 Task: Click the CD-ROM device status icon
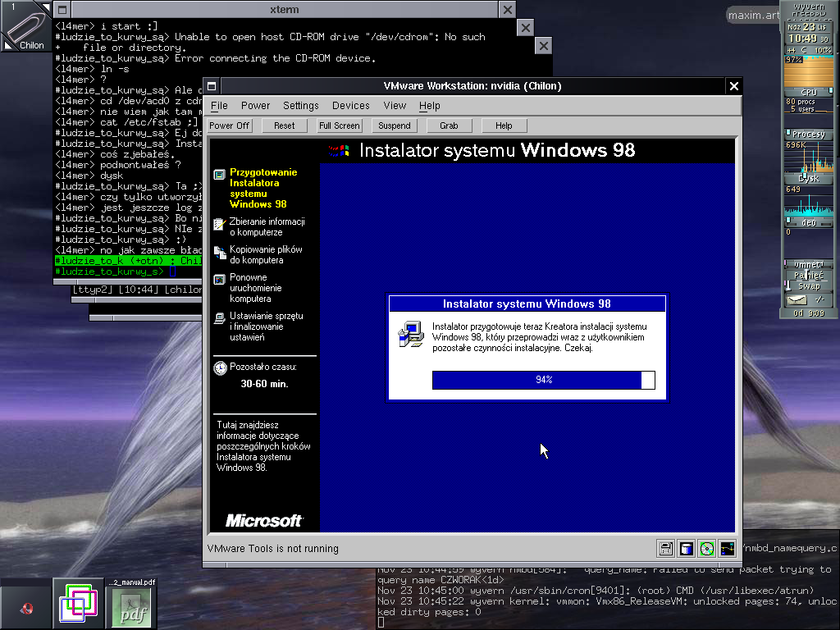point(706,549)
